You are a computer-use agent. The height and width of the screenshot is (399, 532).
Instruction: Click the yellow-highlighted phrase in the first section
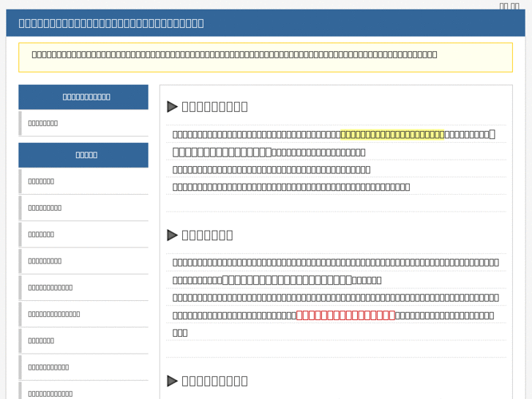pos(392,135)
